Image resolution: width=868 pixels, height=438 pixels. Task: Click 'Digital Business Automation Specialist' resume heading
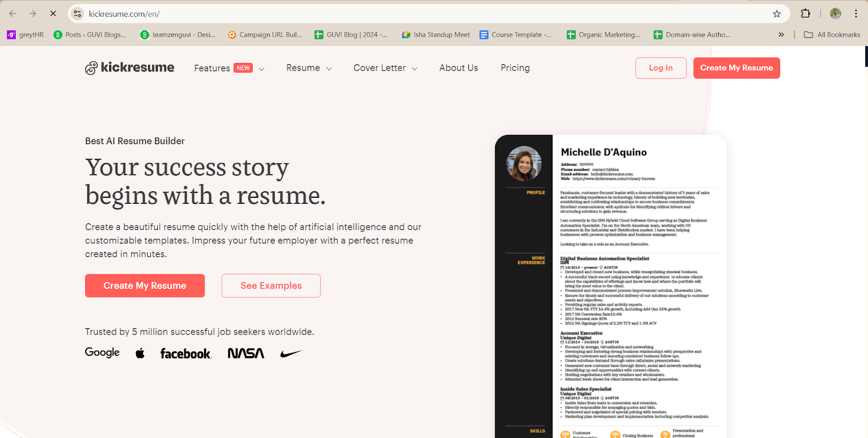(605, 259)
